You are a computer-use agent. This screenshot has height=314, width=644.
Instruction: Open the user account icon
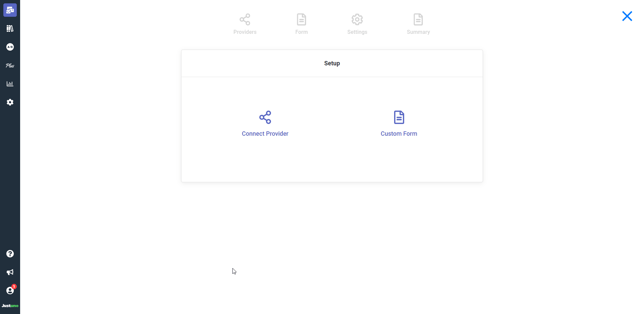[x=10, y=291]
